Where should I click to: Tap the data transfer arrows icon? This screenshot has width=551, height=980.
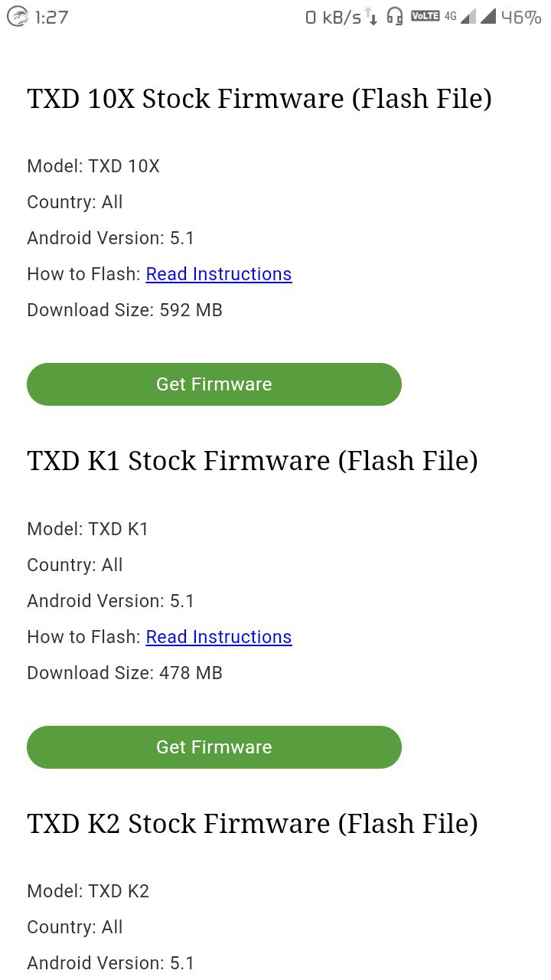pos(371,17)
